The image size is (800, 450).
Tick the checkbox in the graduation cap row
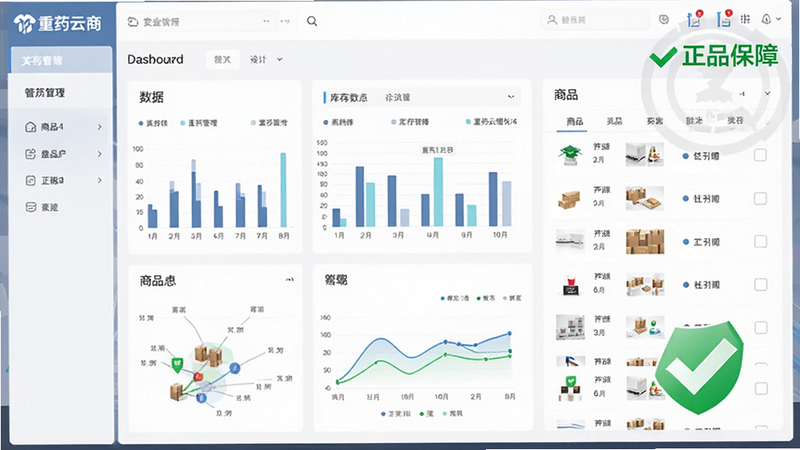760,155
